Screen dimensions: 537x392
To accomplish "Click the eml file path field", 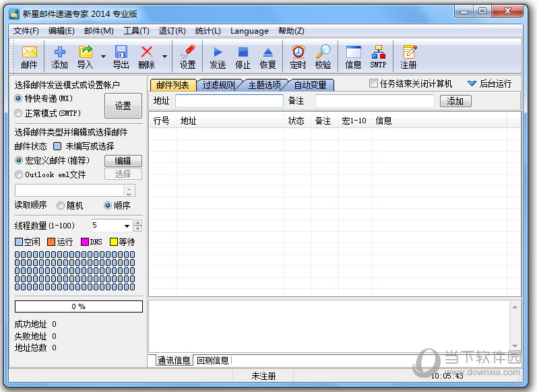I will 69,191.
